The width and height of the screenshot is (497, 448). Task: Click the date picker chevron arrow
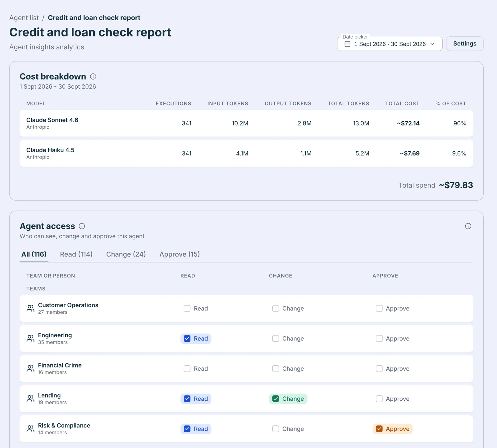(x=432, y=44)
